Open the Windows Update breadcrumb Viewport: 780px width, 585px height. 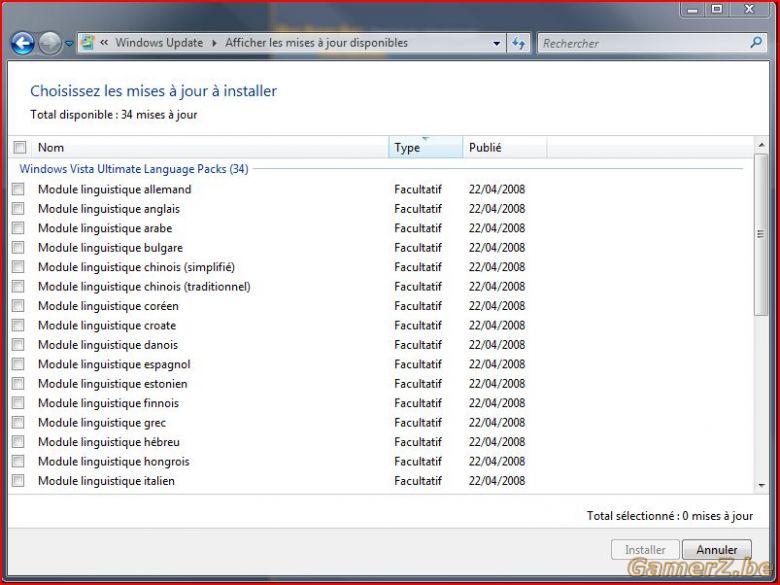click(x=159, y=43)
